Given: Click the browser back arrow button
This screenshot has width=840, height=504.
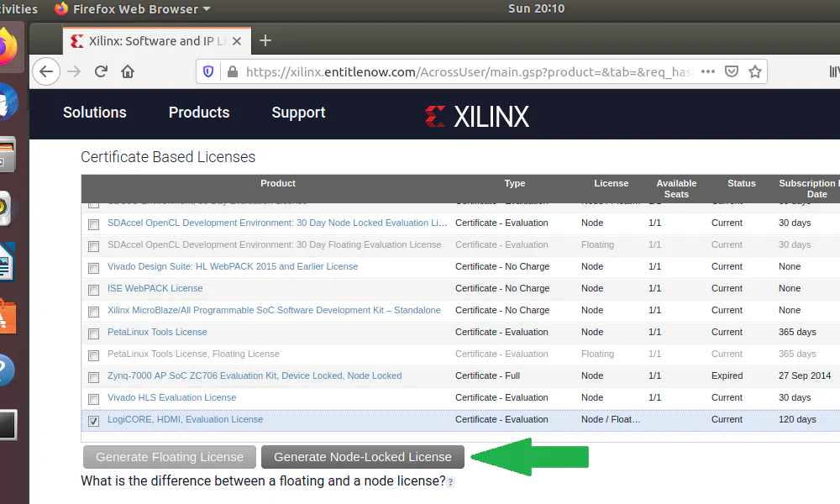Looking at the screenshot, I should click(47, 71).
